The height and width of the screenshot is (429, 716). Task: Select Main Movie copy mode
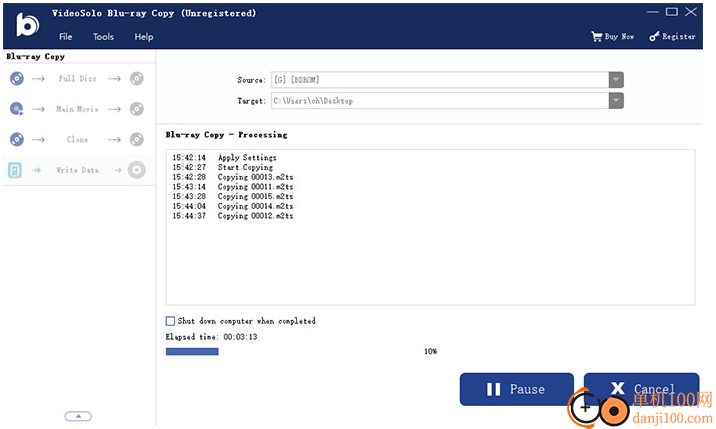[x=77, y=109]
